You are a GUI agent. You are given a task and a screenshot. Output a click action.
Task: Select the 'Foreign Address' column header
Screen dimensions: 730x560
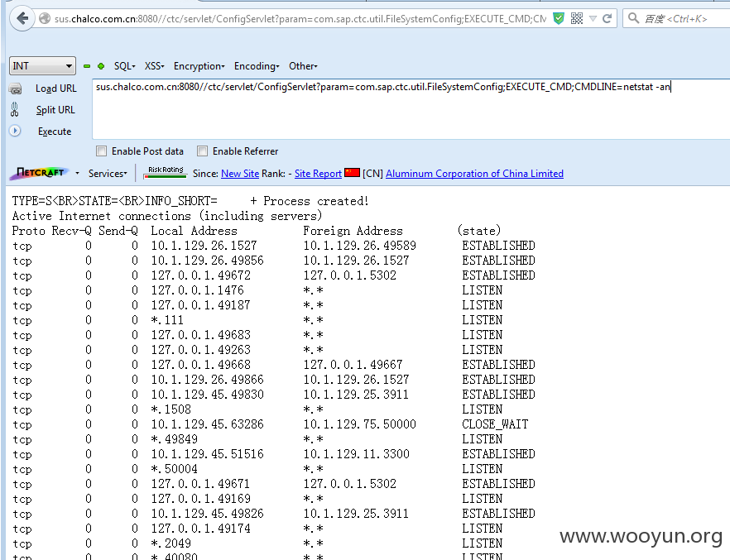pos(353,231)
